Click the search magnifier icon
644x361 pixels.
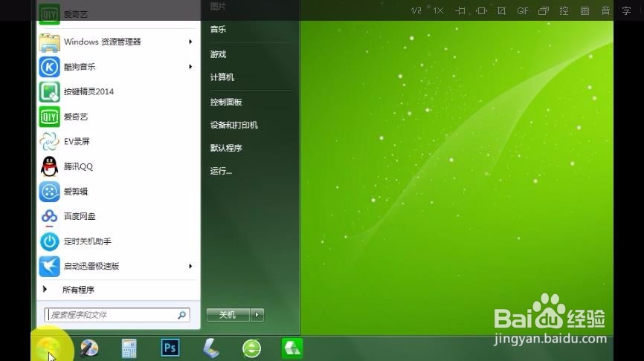coord(182,315)
